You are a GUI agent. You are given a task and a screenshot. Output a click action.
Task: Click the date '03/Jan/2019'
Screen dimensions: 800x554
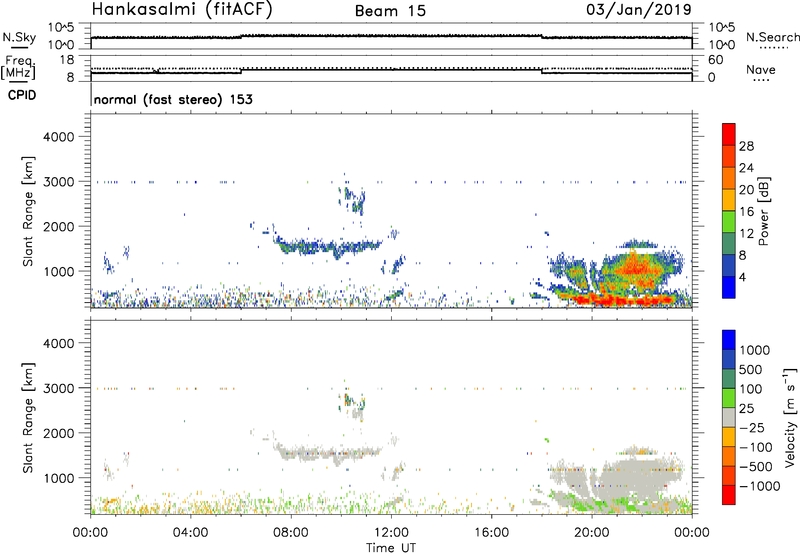[x=639, y=9]
